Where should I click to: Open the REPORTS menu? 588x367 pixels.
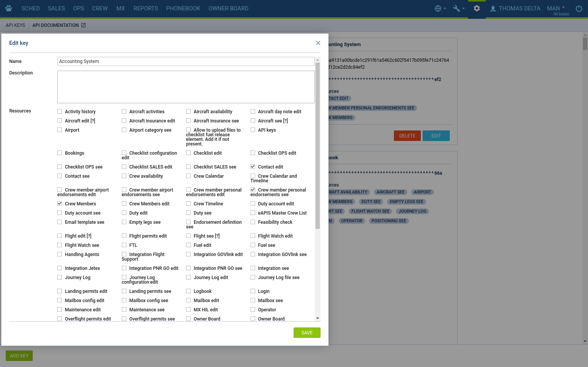coord(146,8)
